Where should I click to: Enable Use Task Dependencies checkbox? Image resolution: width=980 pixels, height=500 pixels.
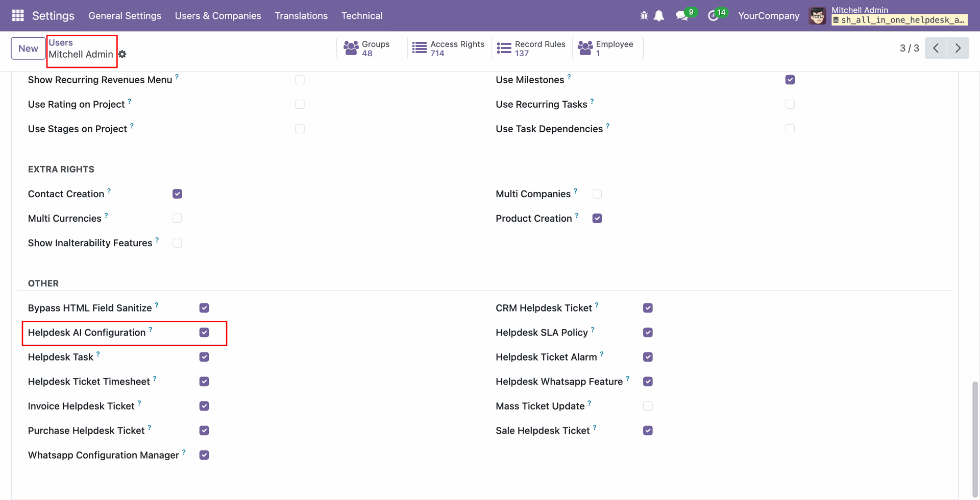790,129
